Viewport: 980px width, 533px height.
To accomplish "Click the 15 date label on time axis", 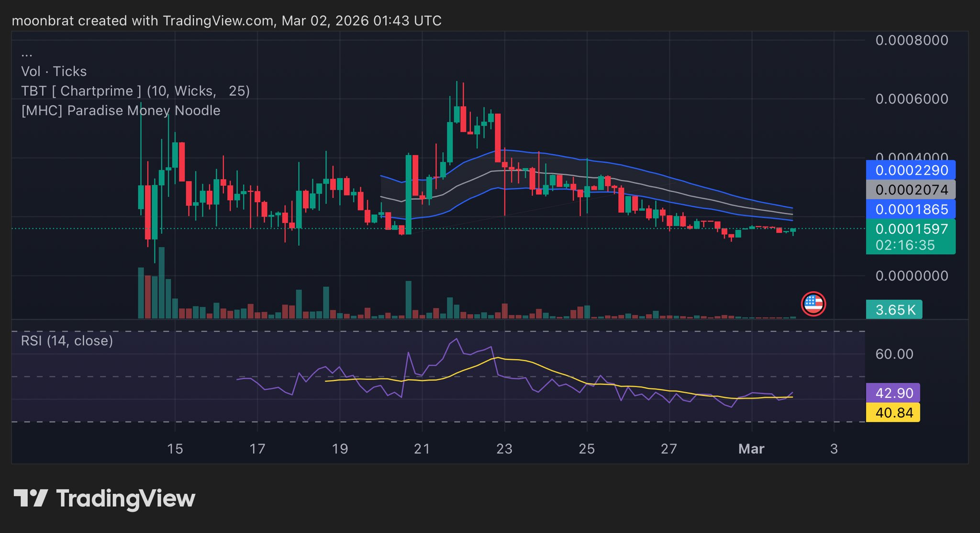I will click(175, 449).
